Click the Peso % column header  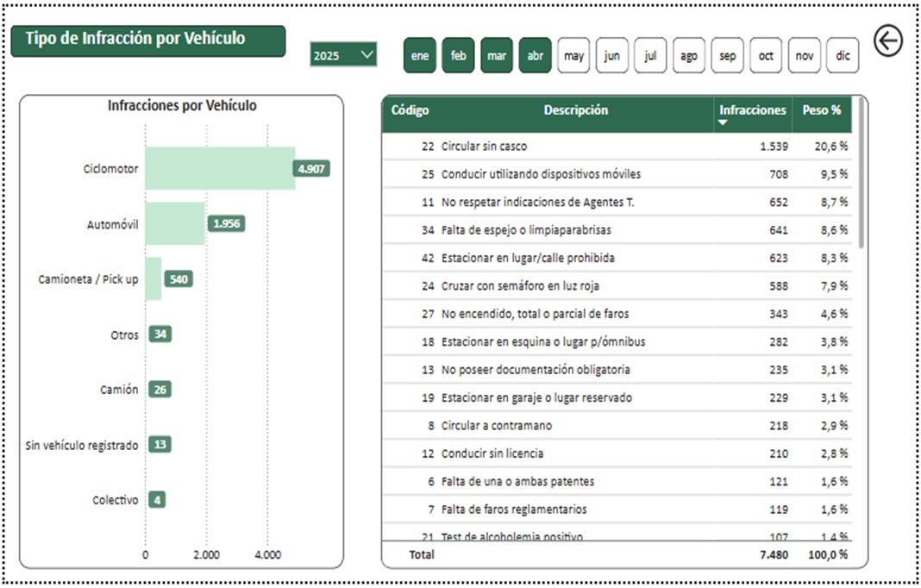(x=821, y=110)
